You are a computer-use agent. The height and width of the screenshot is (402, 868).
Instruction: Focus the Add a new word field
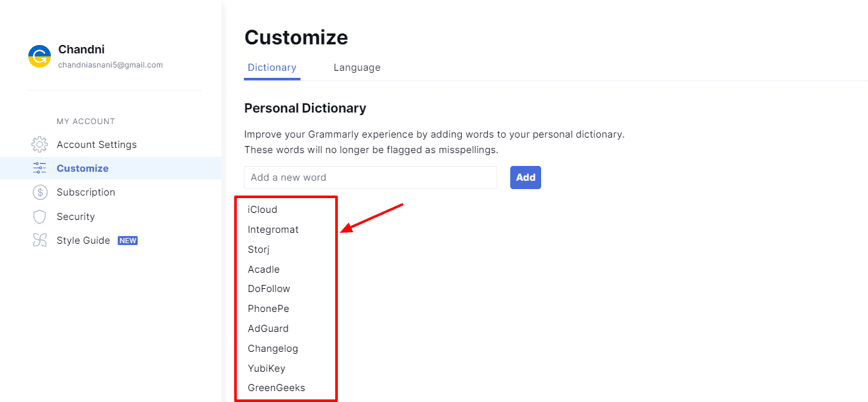point(370,178)
